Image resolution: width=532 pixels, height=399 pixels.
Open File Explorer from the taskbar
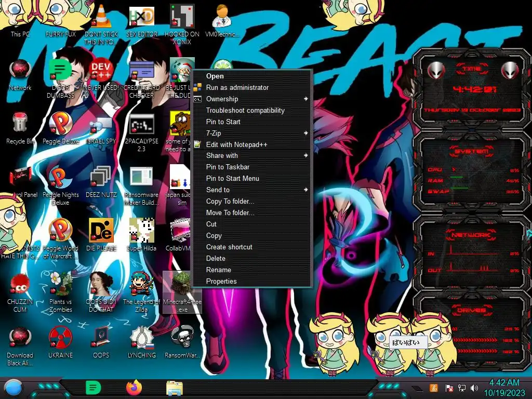pos(175,388)
